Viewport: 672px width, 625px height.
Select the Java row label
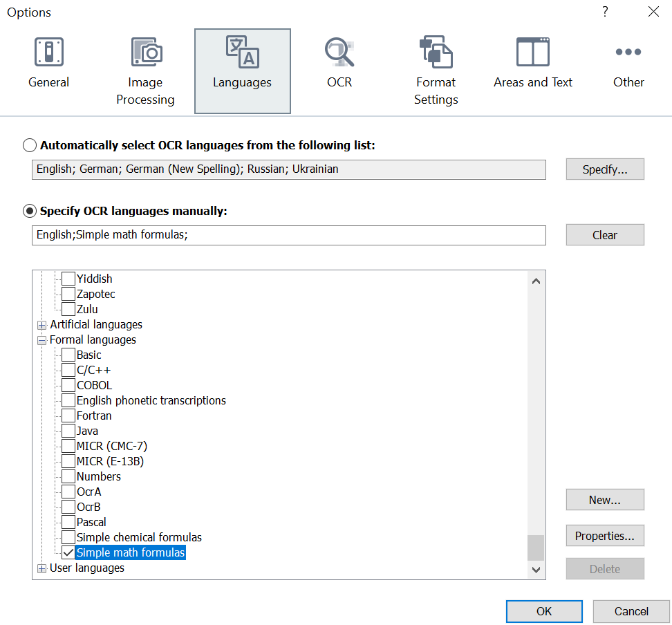tap(87, 431)
